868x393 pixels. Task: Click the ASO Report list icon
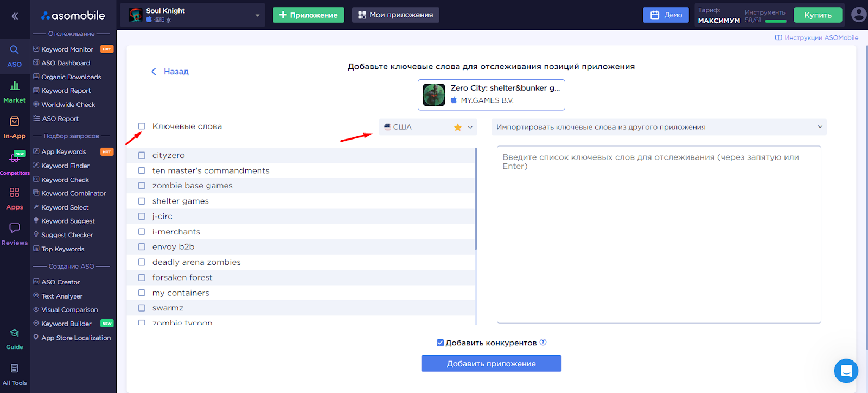coord(36,118)
